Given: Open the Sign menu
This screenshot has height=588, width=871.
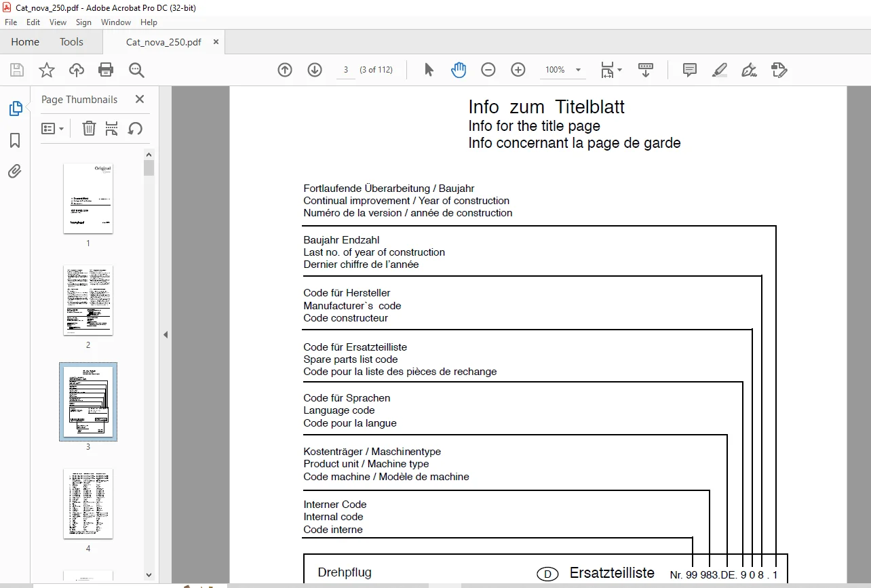Looking at the screenshot, I should (x=83, y=22).
